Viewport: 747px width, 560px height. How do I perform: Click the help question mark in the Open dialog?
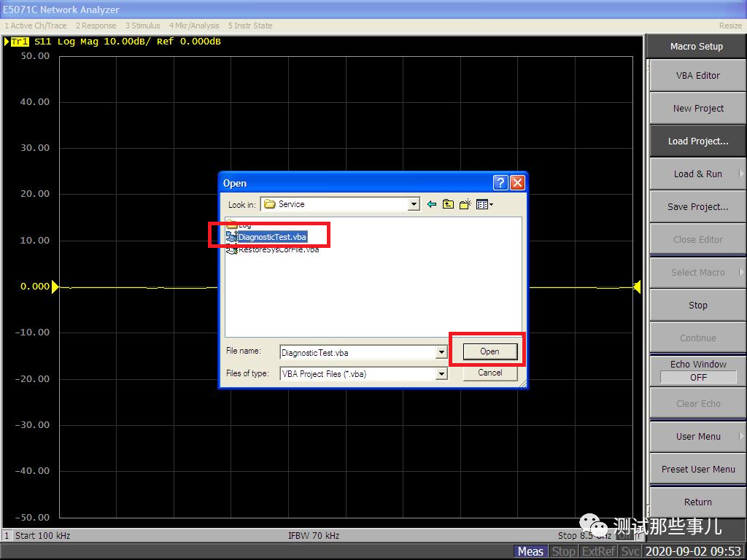500,183
